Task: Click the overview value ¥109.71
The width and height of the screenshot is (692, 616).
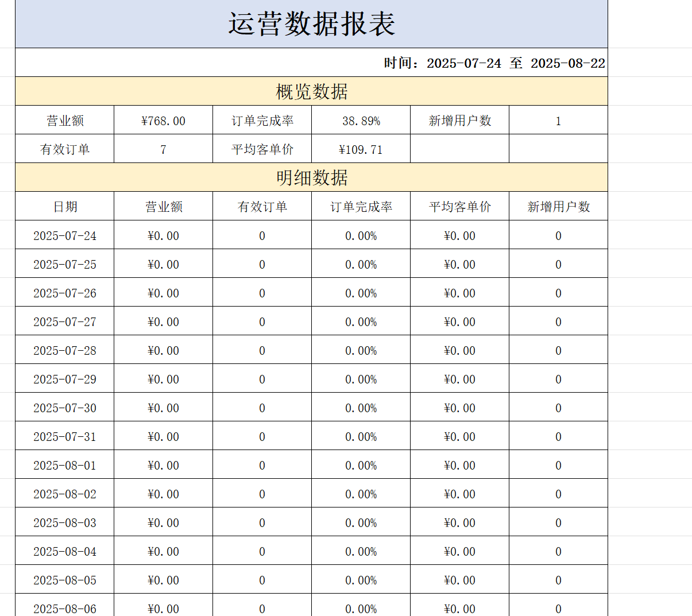Action: [361, 149]
